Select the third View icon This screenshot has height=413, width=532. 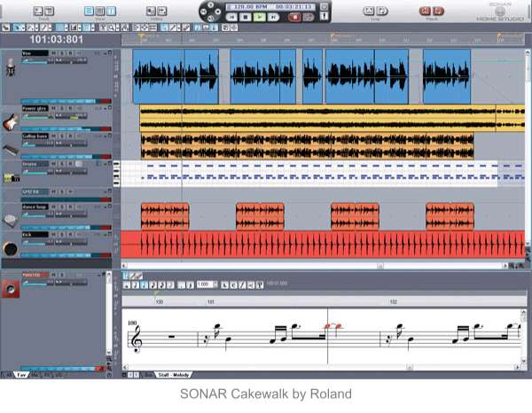click(112, 12)
